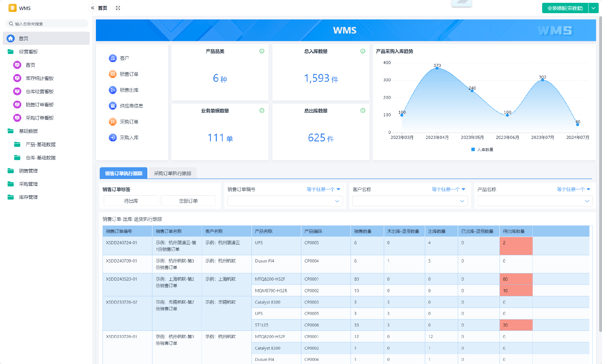Image resolution: width=602 pixels, height=364 pixels.
Task: Open 供应商信息 shortcut icon
Action: click(113, 106)
